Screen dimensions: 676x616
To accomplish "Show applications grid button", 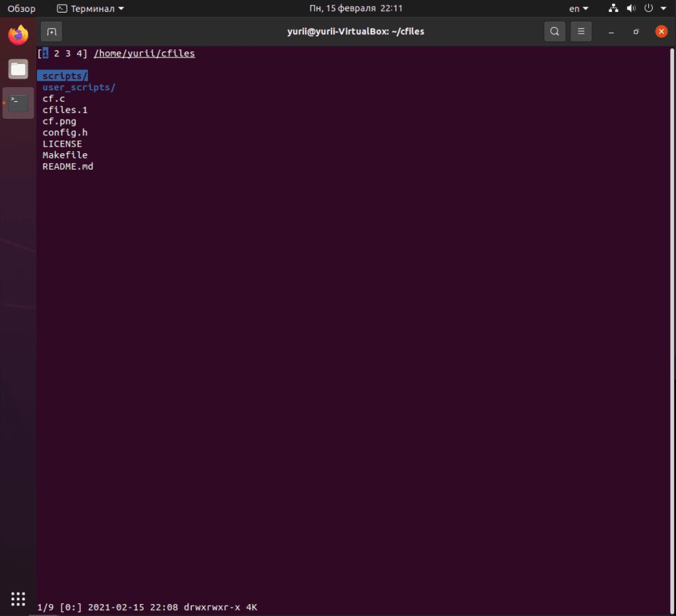I will coord(18,598).
